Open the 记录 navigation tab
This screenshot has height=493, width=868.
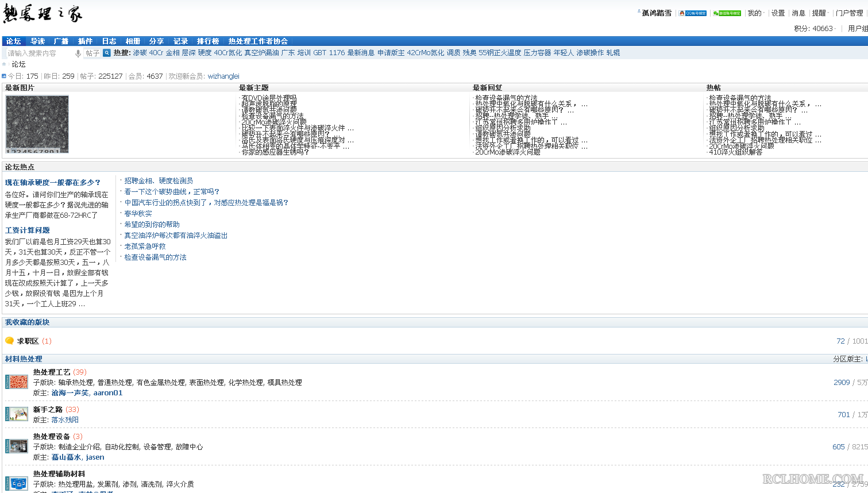[180, 41]
